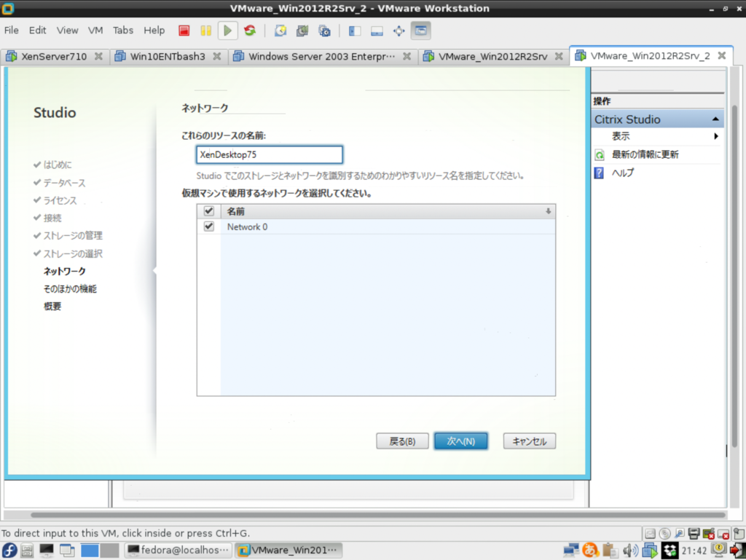This screenshot has height=560, width=746.
Task: Close the Win10ENTbash3 tab
Action: tap(217, 56)
